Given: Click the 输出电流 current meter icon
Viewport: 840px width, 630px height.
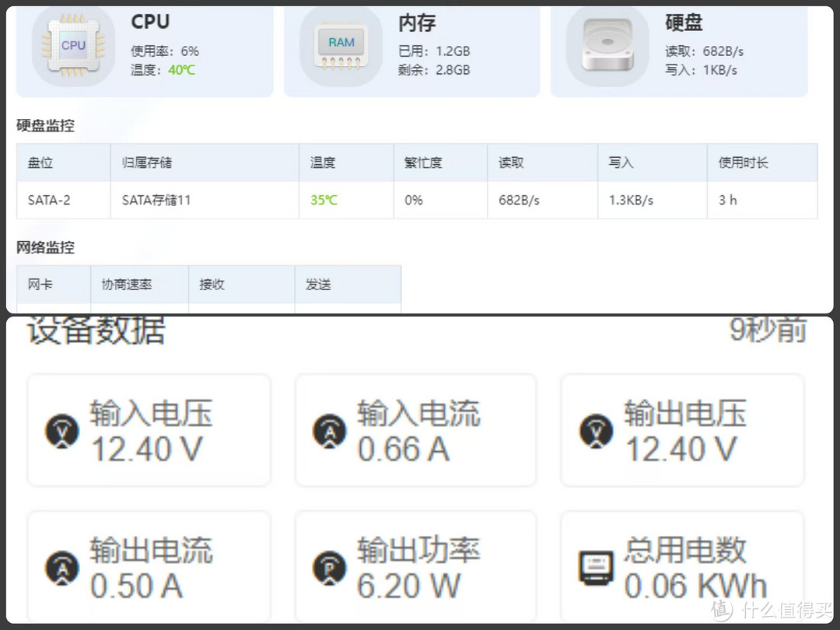Looking at the screenshot, I should tap(61, 565).
